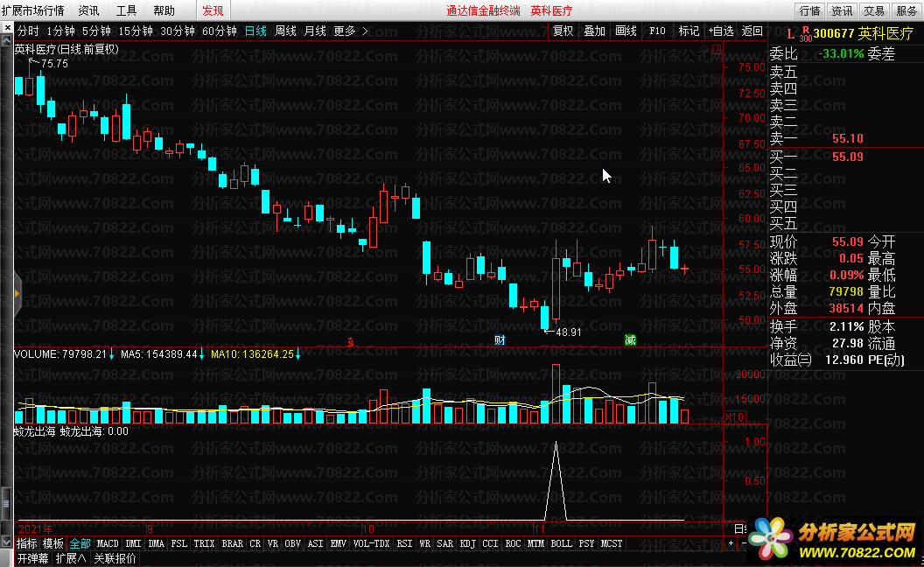Viewport: 924px width, 567px height.
Task: Open the 扩展市场行情 menu
Action: tap(32, 10)
